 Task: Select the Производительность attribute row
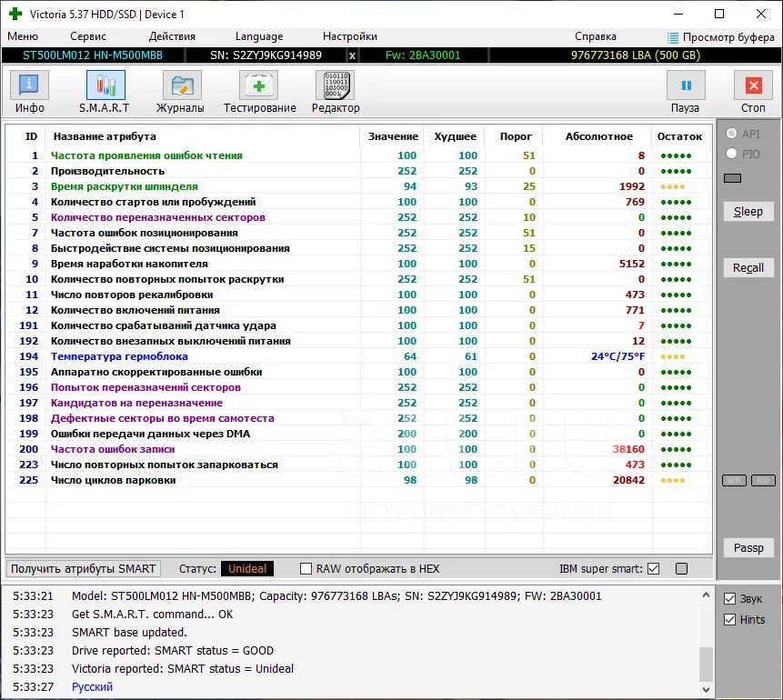point(358,171)
